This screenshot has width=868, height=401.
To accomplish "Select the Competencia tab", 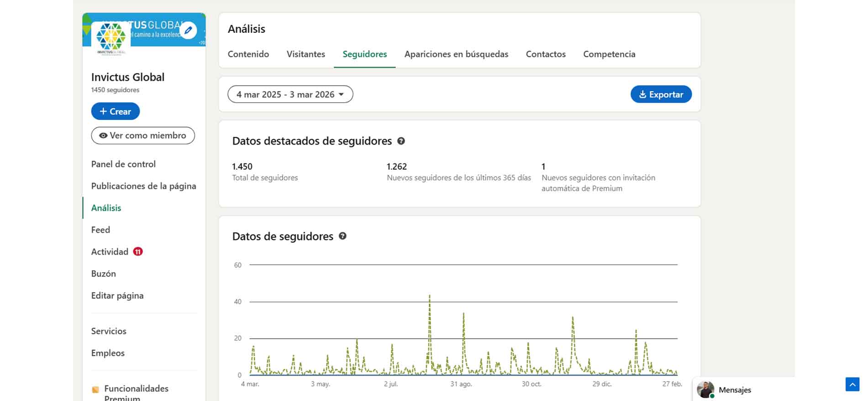I will [609, 54].
